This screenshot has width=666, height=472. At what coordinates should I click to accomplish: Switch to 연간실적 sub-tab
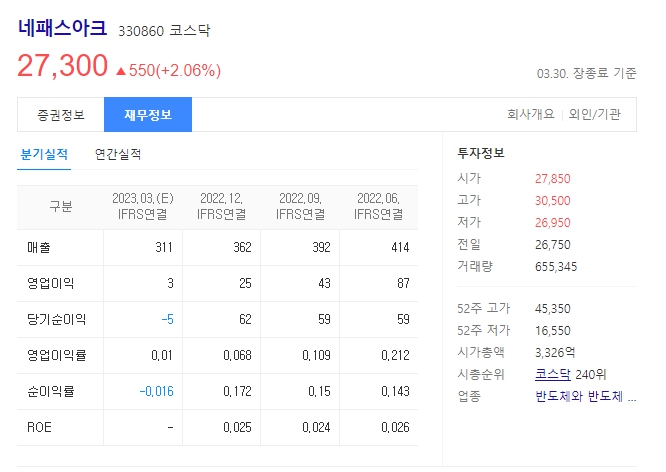(118, 154)
